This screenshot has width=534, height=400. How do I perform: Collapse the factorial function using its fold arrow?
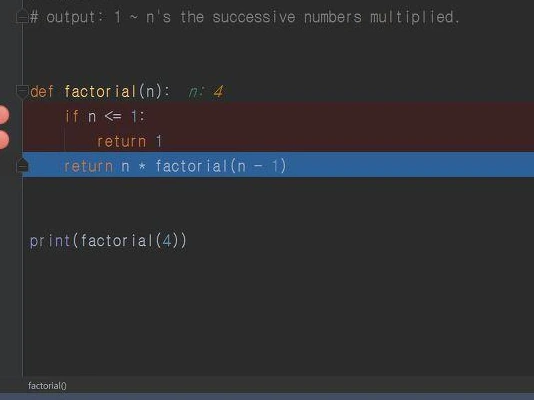click(x=22, y=92)
